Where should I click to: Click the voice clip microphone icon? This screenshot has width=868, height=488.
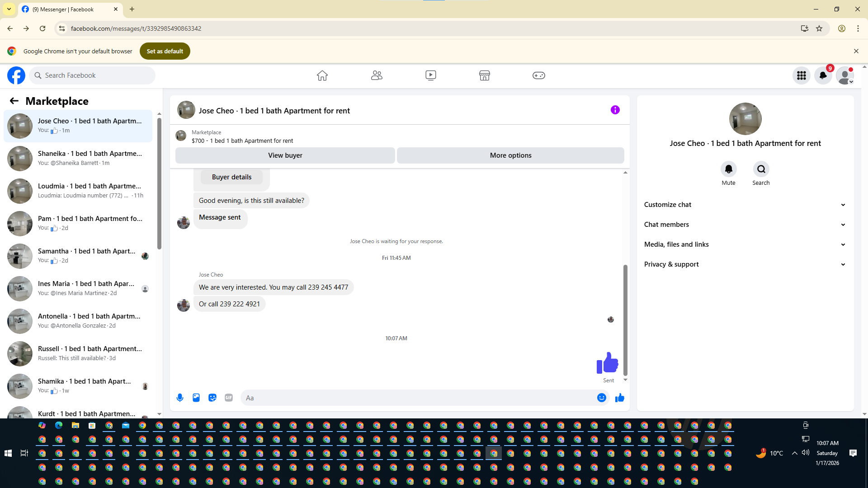180,398
